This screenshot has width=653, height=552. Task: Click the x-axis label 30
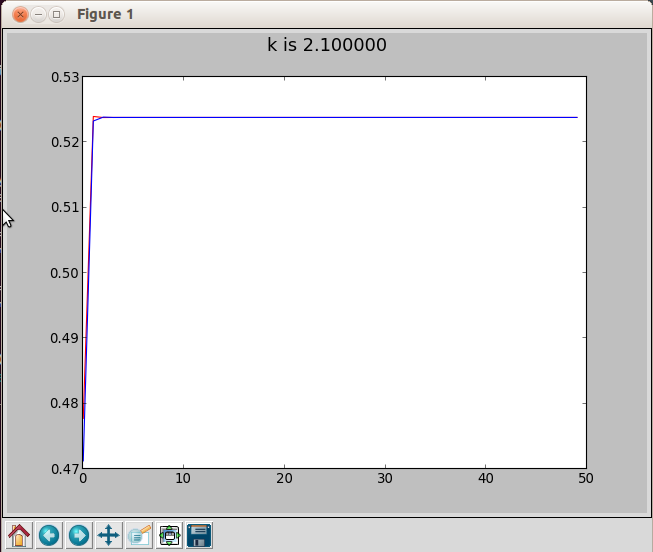click(385, 478)
